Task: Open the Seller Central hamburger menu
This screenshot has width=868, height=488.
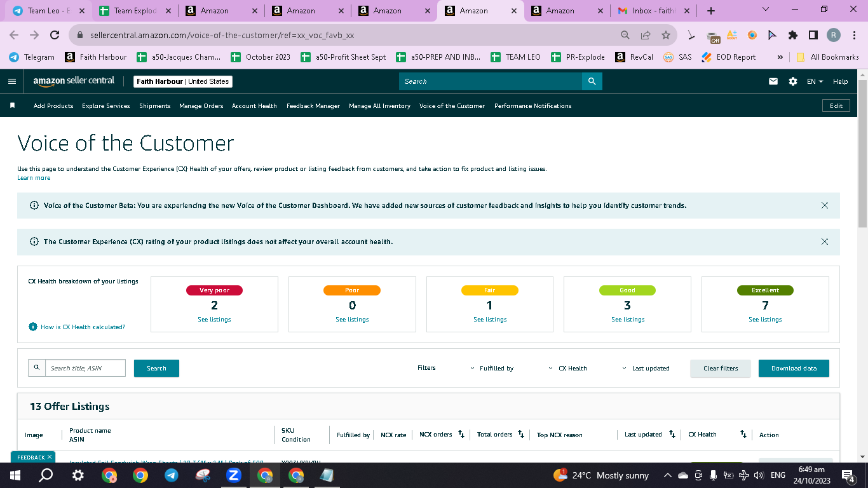Action: [x=11, y=81]
